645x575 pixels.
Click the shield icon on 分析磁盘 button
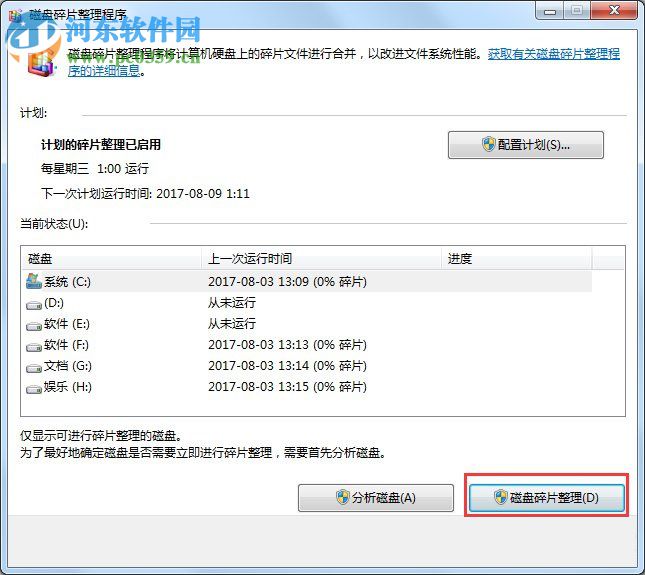pyautogui.click(x=343, y=497)
